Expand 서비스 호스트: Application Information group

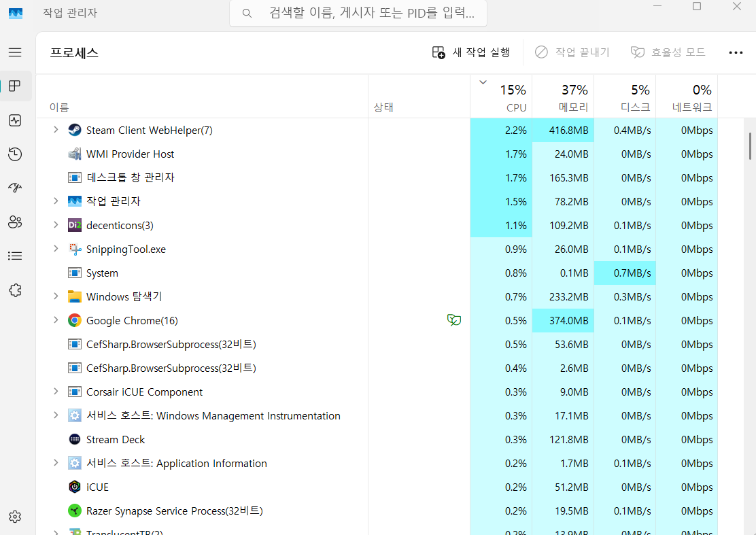tap(56, 463)
